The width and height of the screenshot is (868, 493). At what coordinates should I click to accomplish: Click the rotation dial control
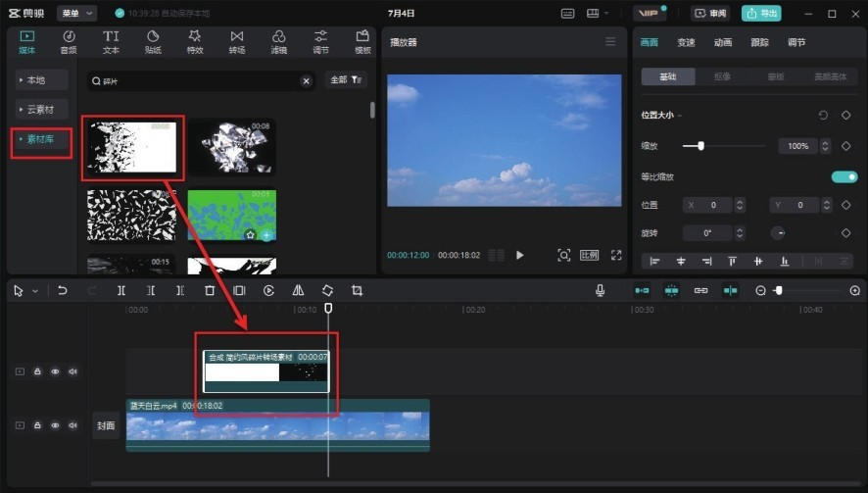[x=778, y=233]
